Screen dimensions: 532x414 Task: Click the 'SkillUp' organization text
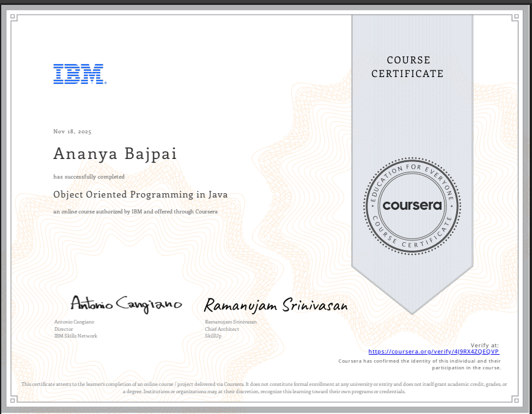tap(213, 336)
